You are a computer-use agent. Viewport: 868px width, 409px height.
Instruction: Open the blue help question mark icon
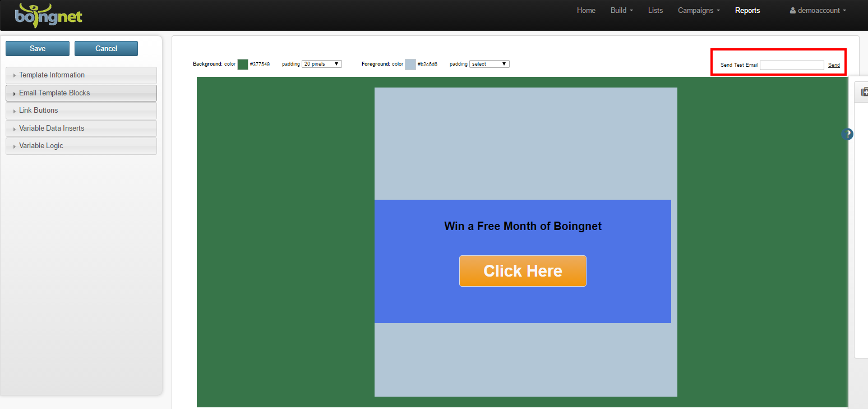pyautogui.click(x=847, y=135)
